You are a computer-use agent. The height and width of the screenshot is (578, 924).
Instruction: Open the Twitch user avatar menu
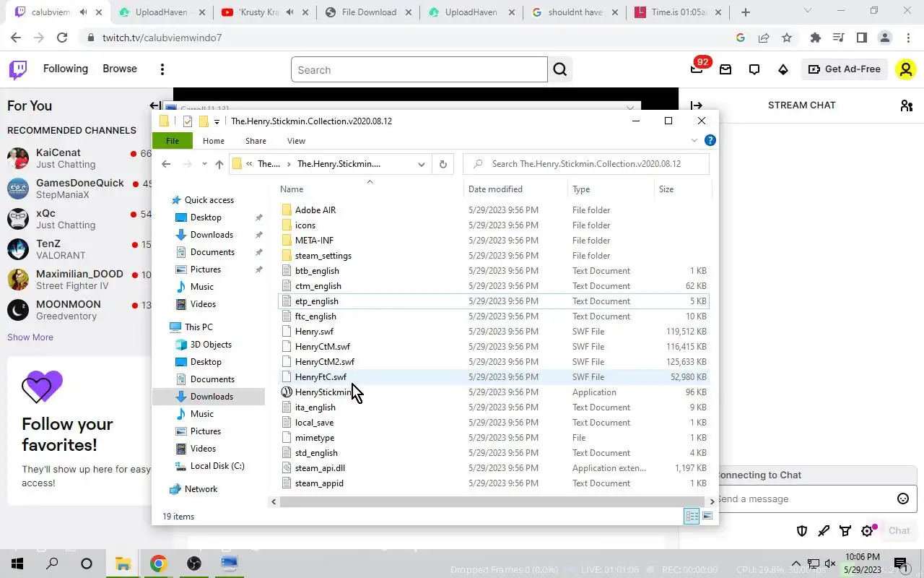(905, 69)
